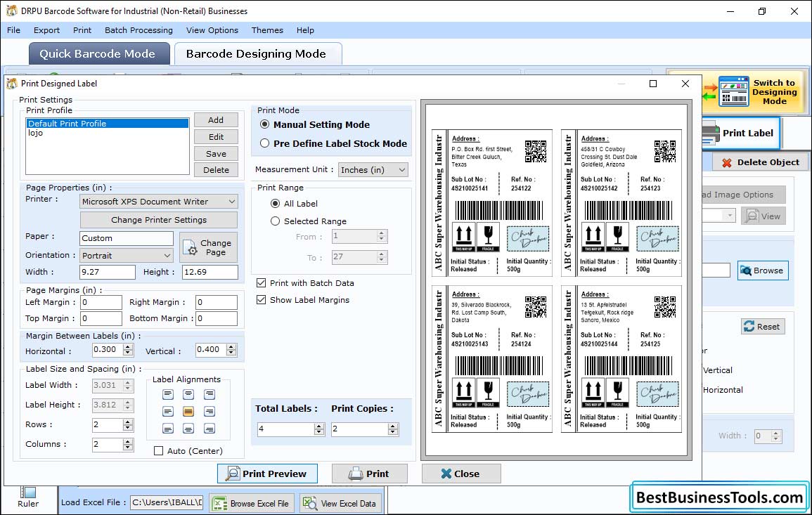Image resolution: width=812 pixels, height=515 pixels.
Task: Open the Printer dropdown list
Action: pyautogui.click(x=159, y=202)
